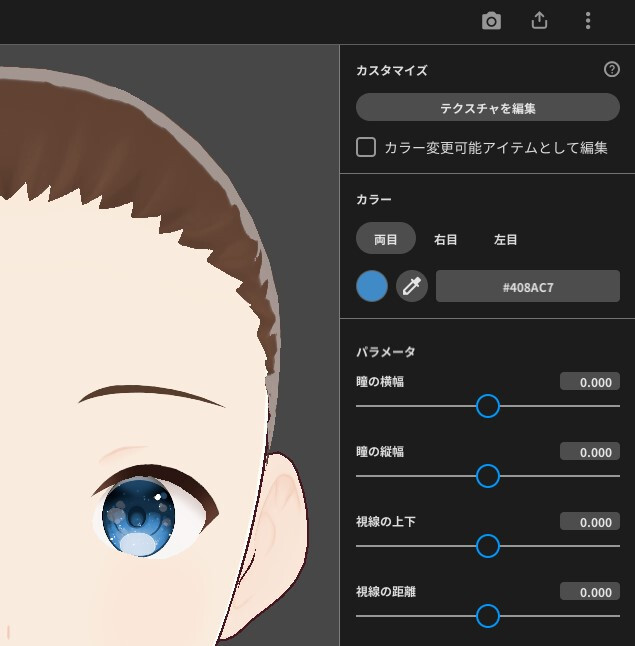Click the camera capture icon
The width and height of the screenshot is (635, 646).
(x=491, y=21)
